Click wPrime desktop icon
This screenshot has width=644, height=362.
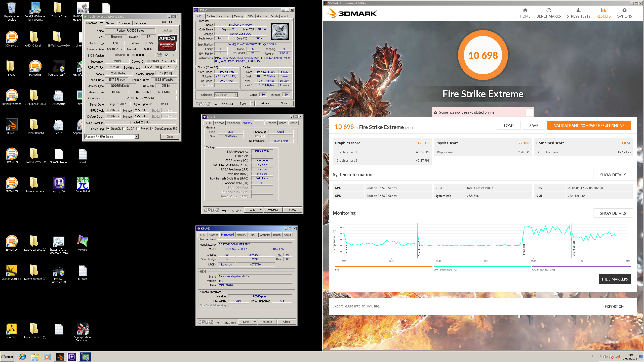pyautogui.click(x=83, y=243)
